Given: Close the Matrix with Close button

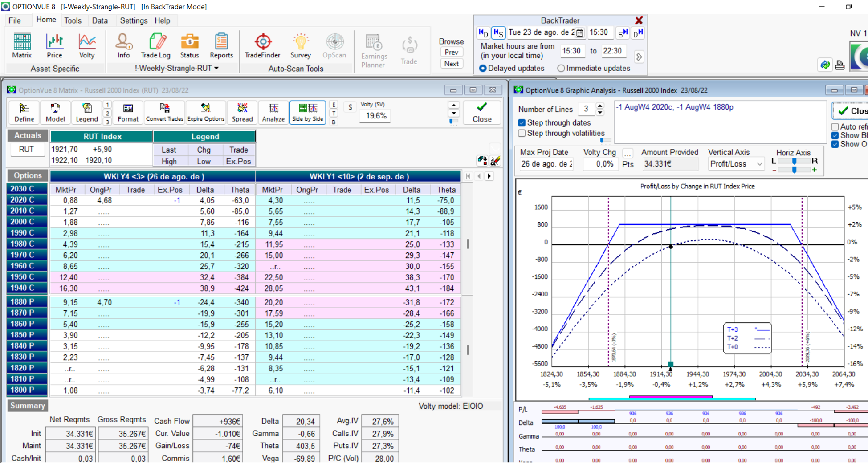Looking at the screenshot, I should (482, 112).
